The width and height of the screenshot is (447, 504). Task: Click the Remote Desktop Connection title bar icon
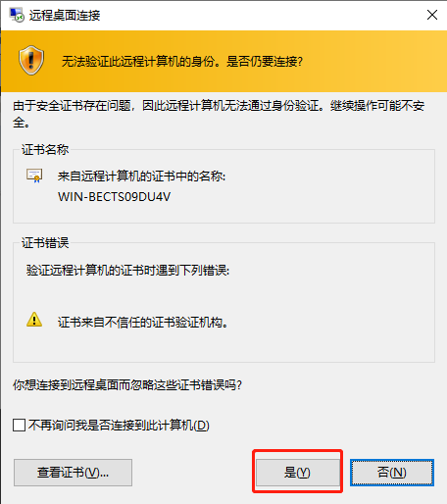click(x=17, y=15)
